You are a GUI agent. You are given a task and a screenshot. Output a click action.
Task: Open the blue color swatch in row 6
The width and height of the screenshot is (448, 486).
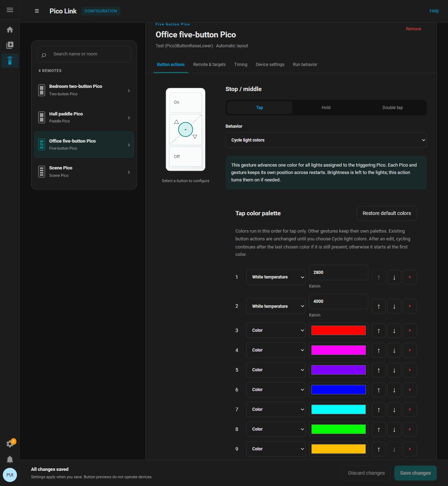339,390
